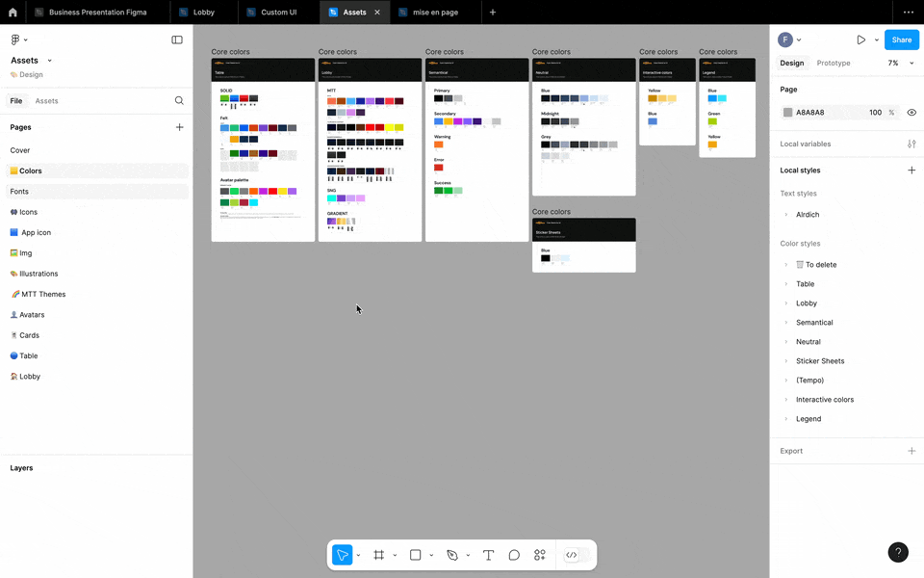The width and height of the screenshot is (924, 578).
Task: Select the Pen tool
Action: 451,555
